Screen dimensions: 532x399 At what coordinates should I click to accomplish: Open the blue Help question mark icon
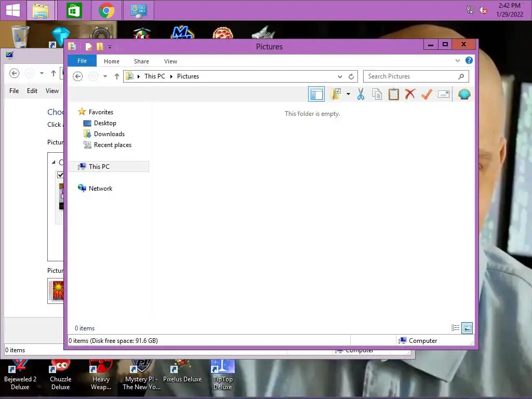469,60
